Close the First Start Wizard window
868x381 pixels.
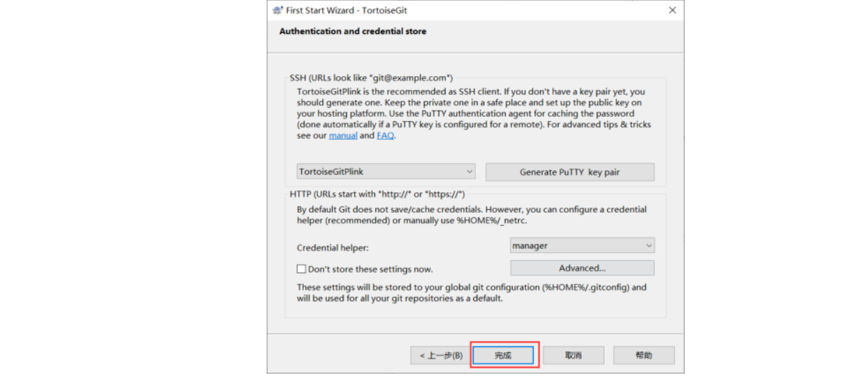point(672,11)
